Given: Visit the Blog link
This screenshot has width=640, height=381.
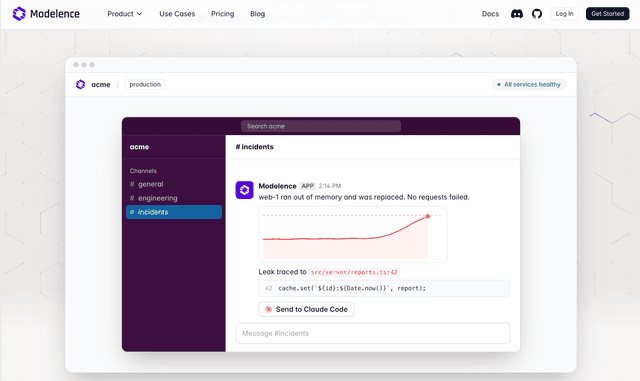Looking at the screenshot, I should [x=257, y=14].
